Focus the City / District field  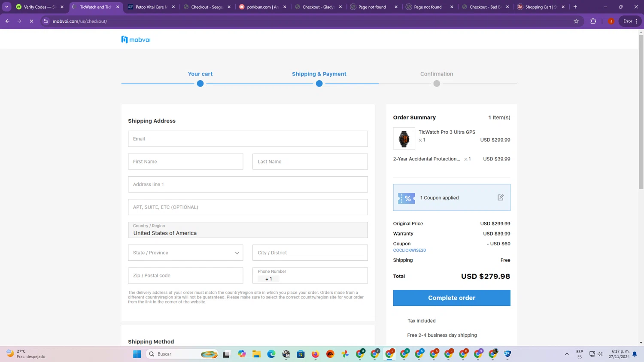click(310, 253)
